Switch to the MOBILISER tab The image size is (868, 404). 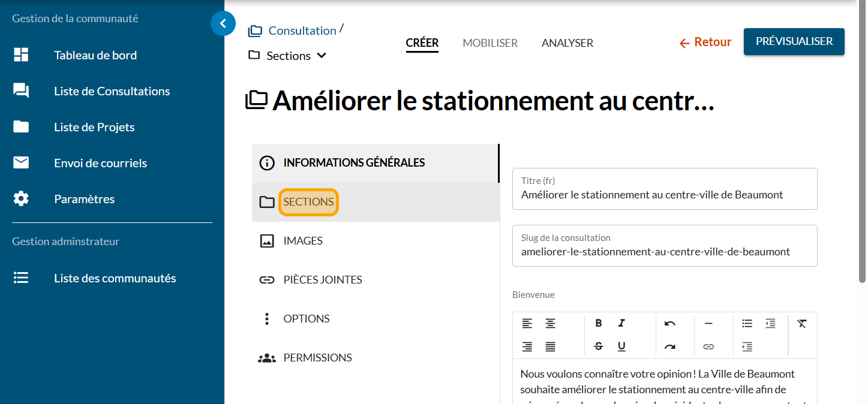click(490, 43)
